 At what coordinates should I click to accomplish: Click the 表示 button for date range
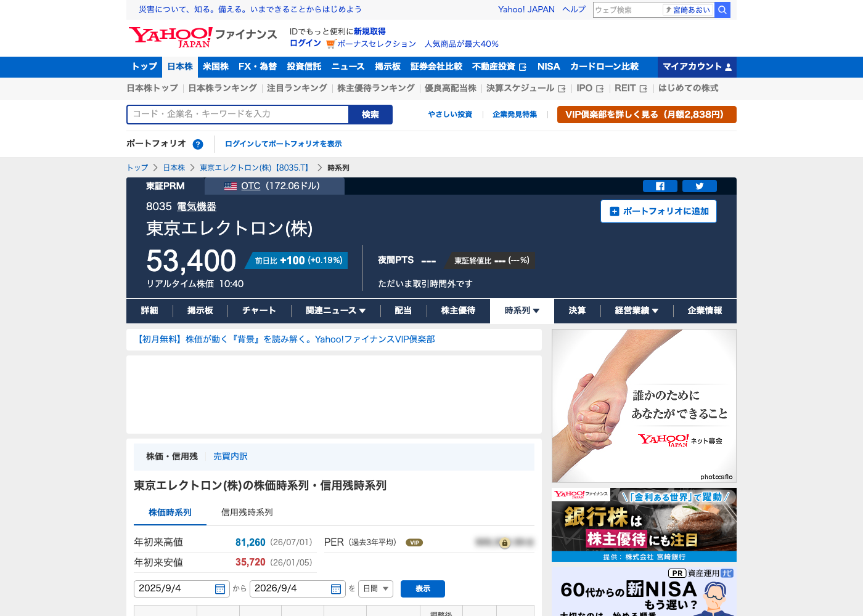[423, 589]
